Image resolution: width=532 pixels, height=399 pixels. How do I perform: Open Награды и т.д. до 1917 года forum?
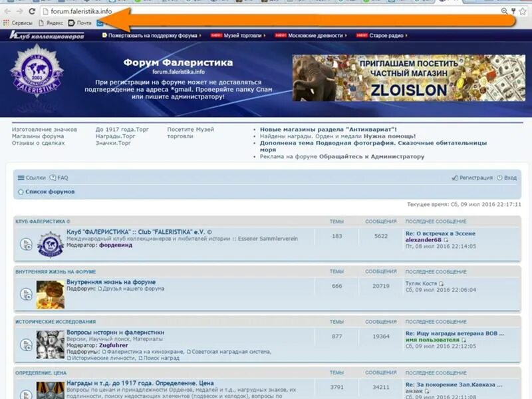[x=140, y=383]
